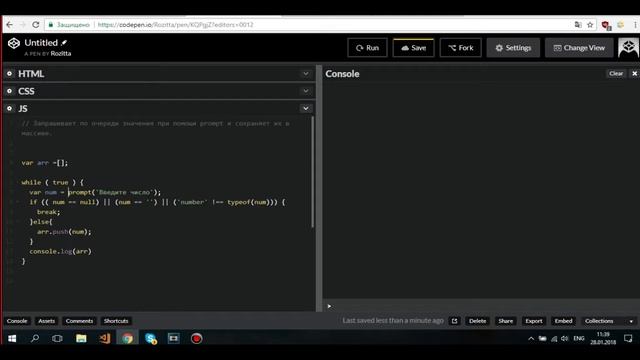Viewport: 640px width, 360px height.
Task: Fork this pen
Action: [460, 48]
